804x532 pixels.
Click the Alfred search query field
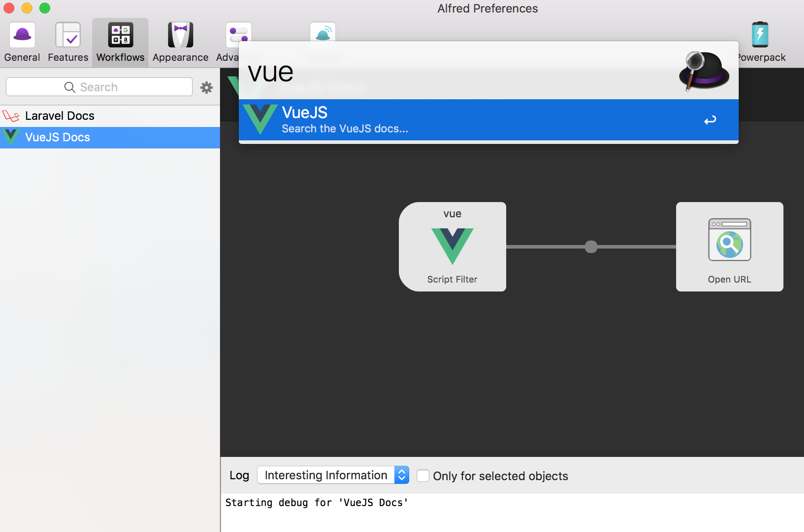(456, 72)
